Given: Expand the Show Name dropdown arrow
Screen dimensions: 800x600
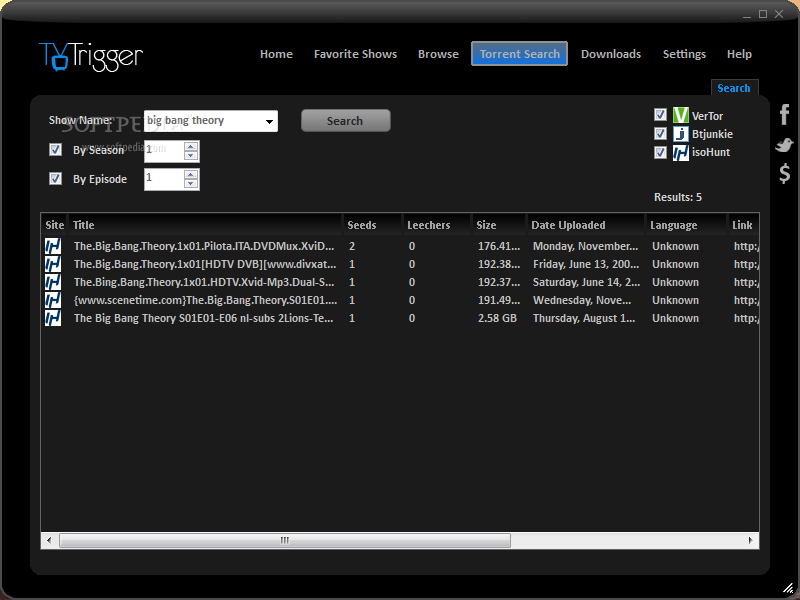Looking at the screenshot, I should [x=269, y=121].
